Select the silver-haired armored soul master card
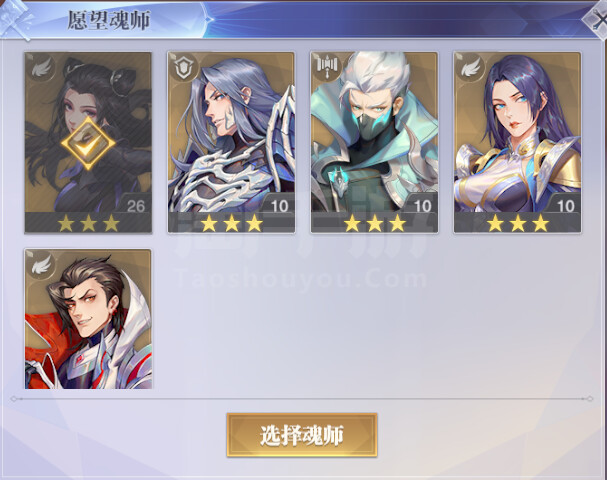Image resolution: width=607 pixels, height=480 pixels. (231, 142)
